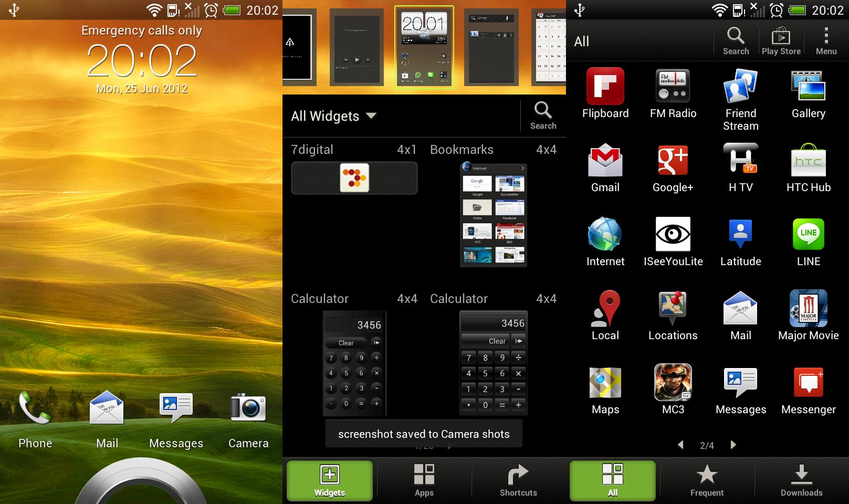Select home screen thumbnail with clock 20:01

(424, 47)
